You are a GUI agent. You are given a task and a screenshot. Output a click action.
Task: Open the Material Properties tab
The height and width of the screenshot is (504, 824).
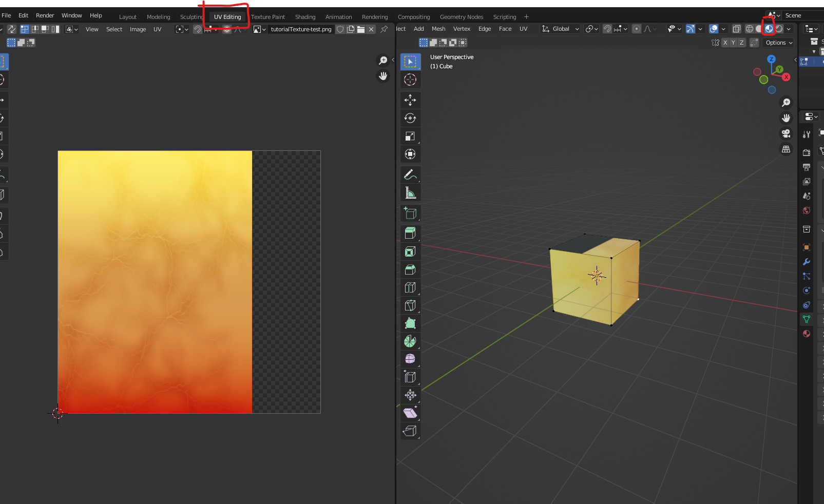tap(806, 333)
